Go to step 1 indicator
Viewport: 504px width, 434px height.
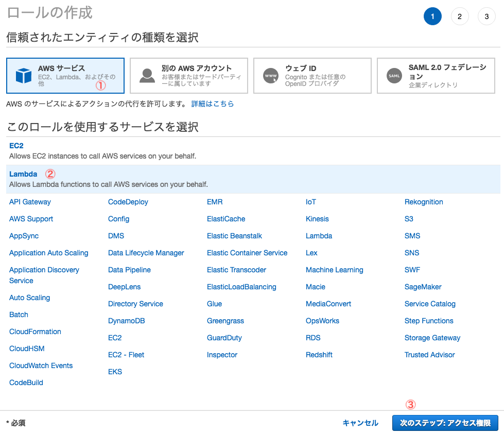point(432,16)
